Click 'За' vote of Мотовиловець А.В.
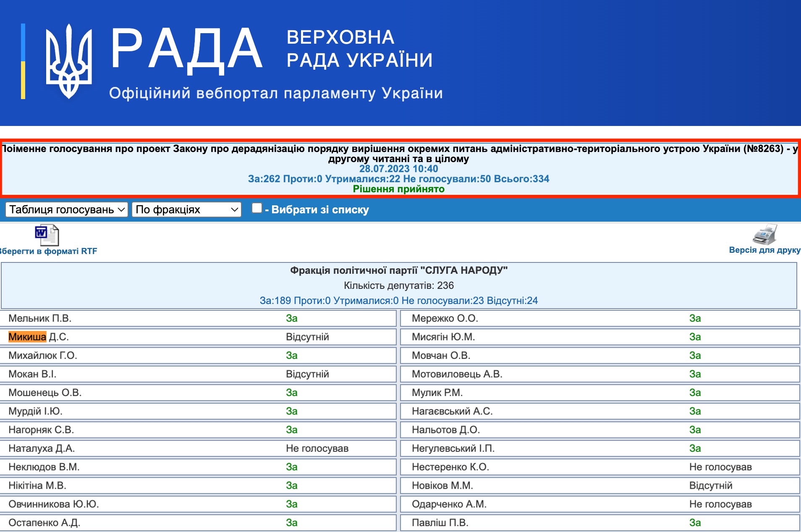 click(695, 374)
